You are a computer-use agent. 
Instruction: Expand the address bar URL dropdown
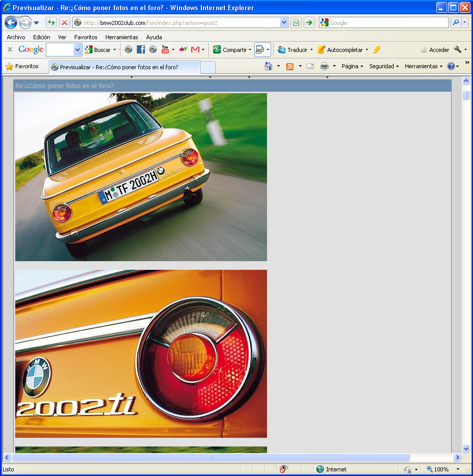284,22
